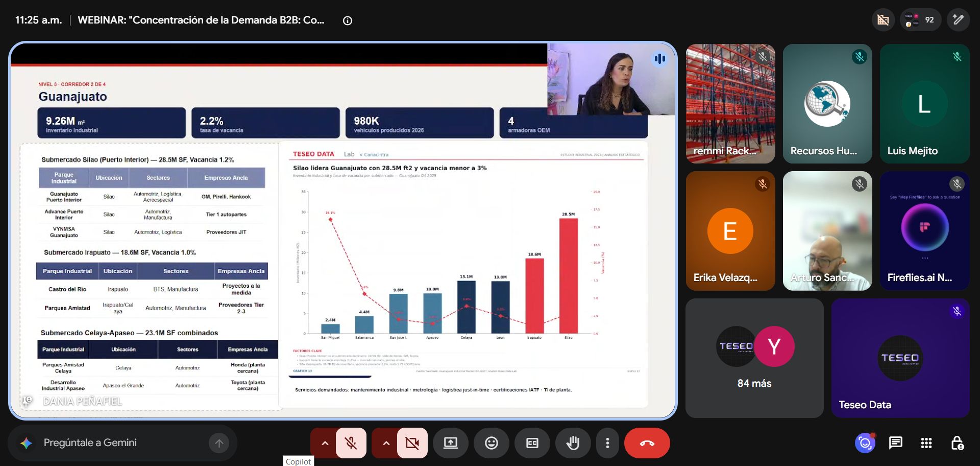980x466 pixels.
Task: Select Teseo Data participant tile
Action: tap(900, 358)
